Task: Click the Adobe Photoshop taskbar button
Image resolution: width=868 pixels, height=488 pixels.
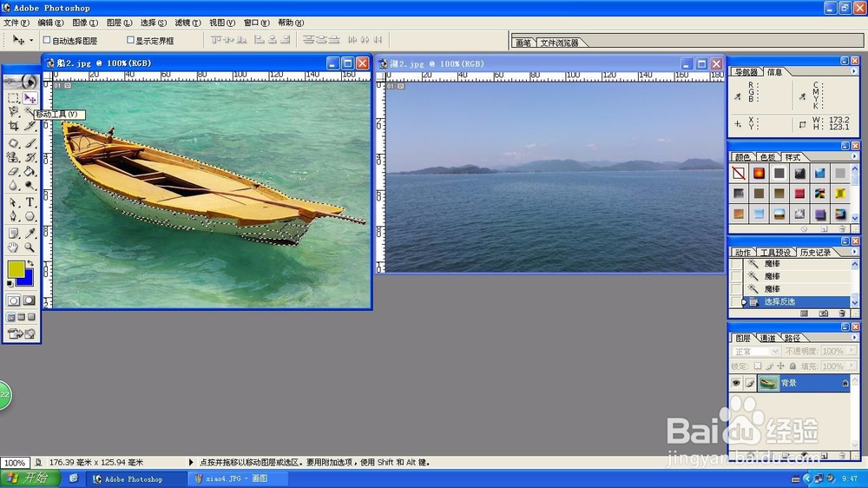Action: (136, 478)
